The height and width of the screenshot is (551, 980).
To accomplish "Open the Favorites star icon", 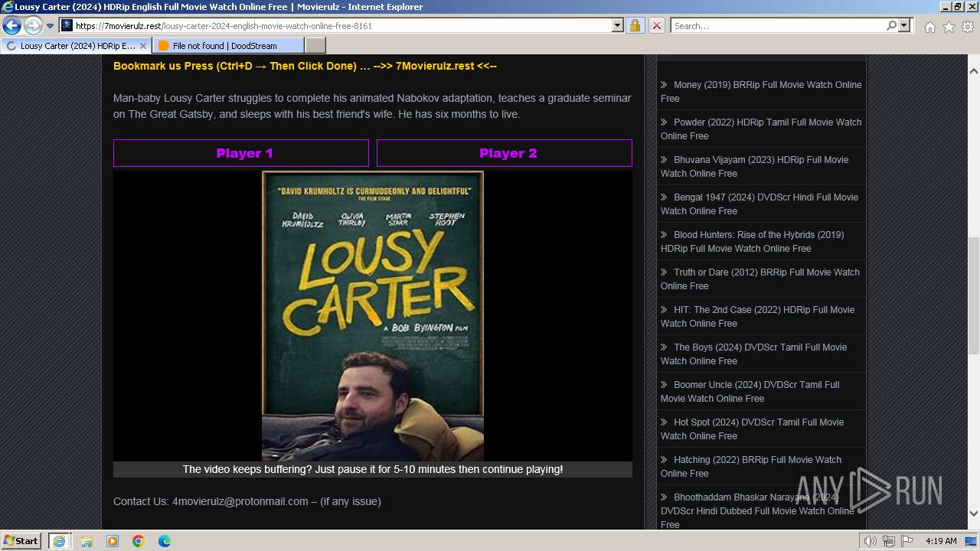I will tap(949, 27).
